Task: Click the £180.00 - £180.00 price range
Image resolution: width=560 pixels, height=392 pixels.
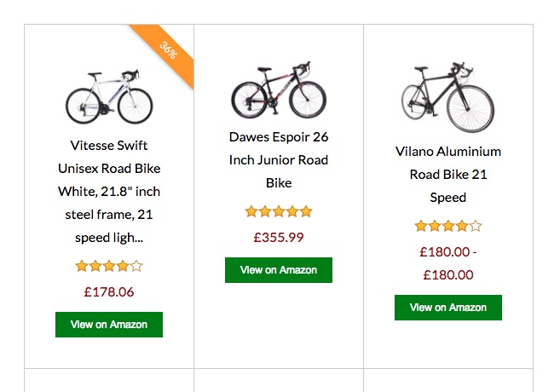Action: tap(448, 263)
